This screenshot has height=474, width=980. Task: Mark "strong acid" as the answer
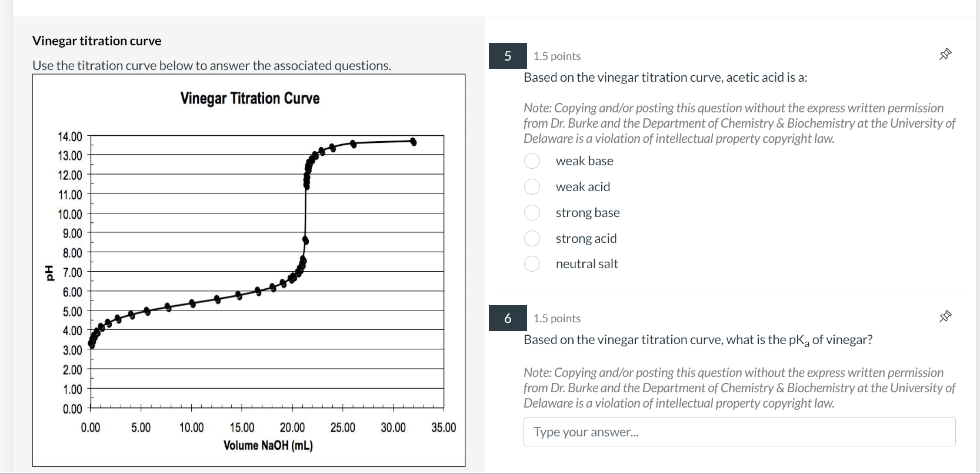pyautogui.click(x=532, y=238)
